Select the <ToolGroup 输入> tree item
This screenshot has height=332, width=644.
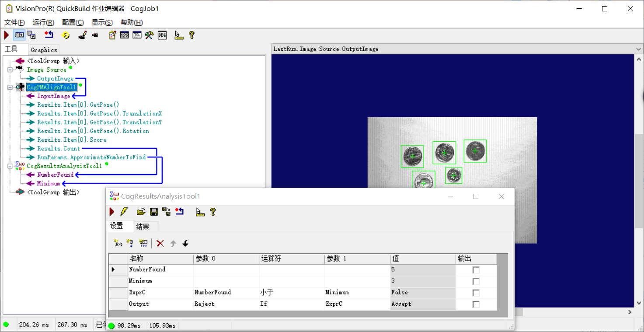(x=53, y=61)
